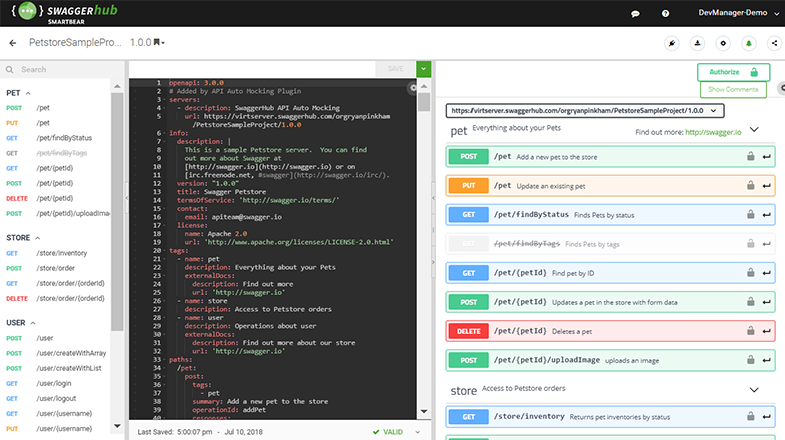The width and height of the screenshot is (785, 440).
Task: Expand POST /pet Add a new pet operation
Action: coord(610,157)
